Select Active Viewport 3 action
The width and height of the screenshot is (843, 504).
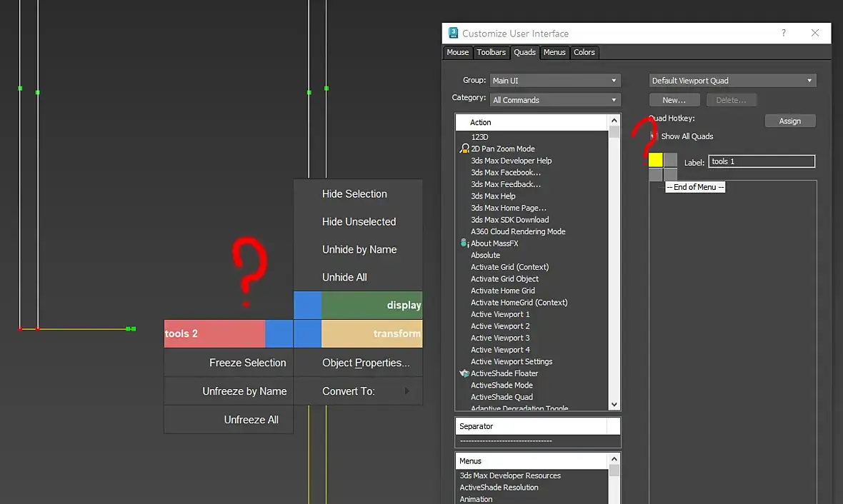pos(500,338)
